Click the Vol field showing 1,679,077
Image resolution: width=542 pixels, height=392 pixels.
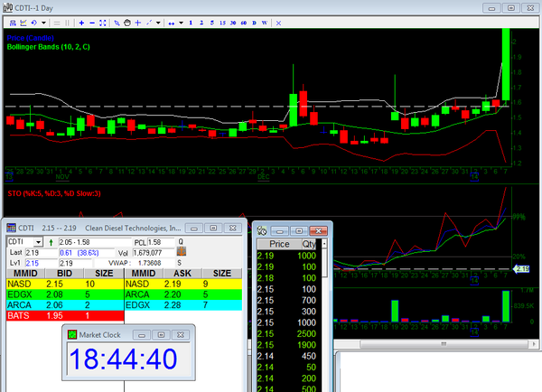point(154,253)
